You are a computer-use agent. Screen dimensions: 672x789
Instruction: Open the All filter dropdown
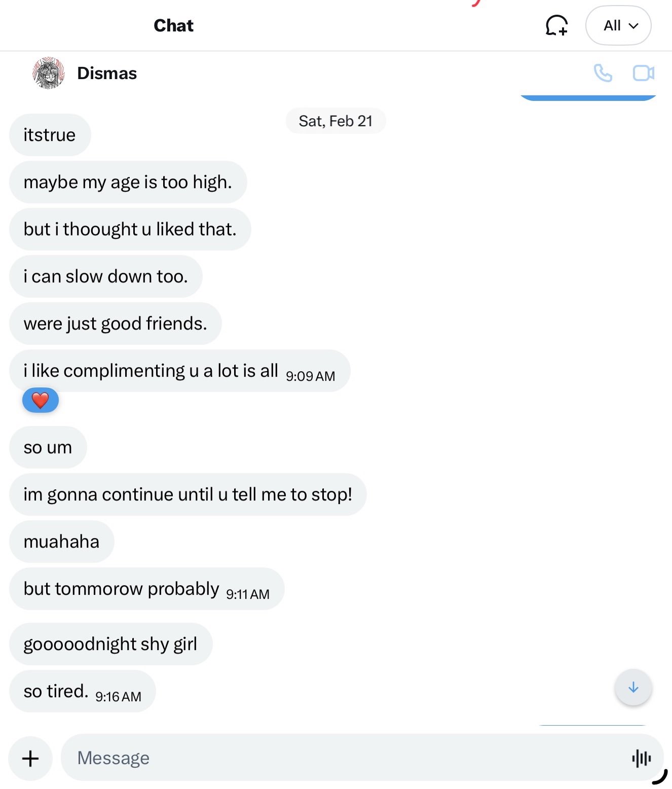pyautogui.click(x=618, y=25)
